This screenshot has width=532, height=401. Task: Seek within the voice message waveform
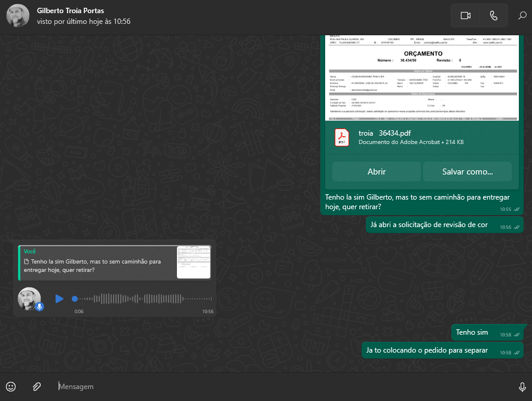coord(143,298)
